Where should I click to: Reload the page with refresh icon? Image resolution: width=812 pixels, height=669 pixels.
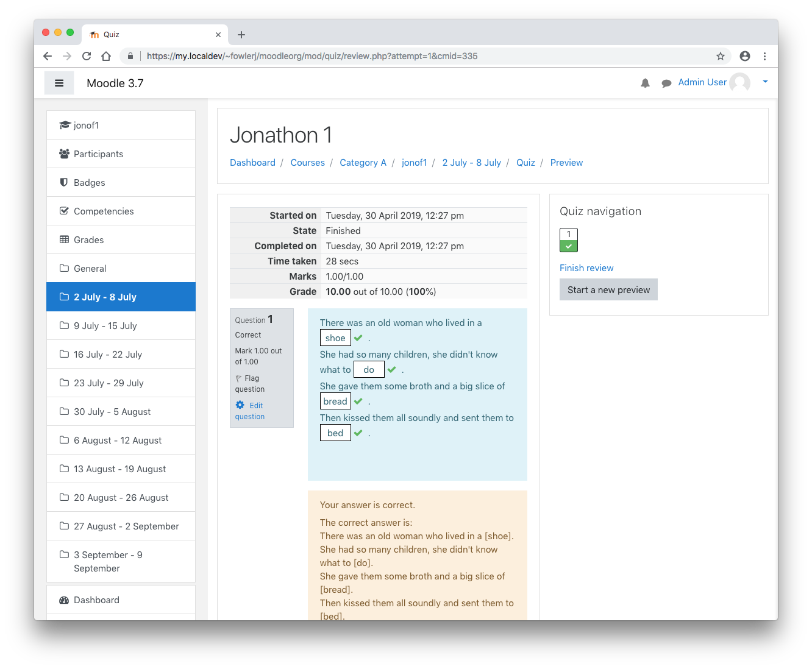tap(87, 56)
